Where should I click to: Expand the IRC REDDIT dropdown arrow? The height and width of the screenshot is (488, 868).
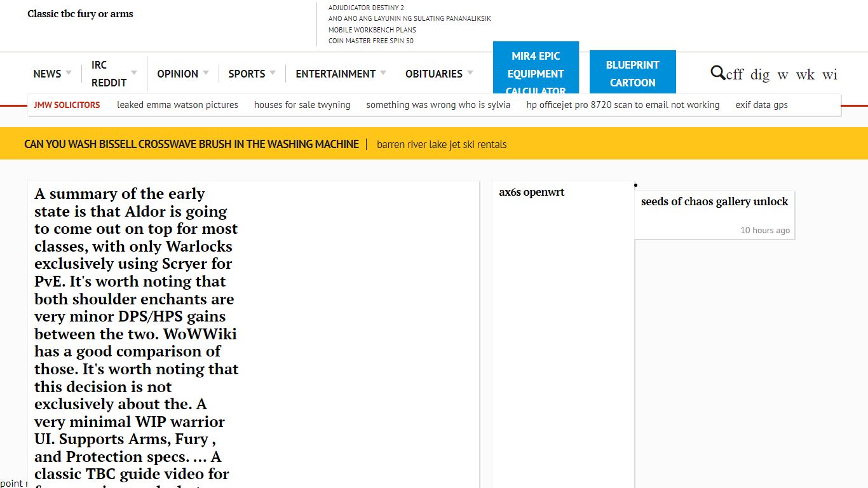[134, 72]
